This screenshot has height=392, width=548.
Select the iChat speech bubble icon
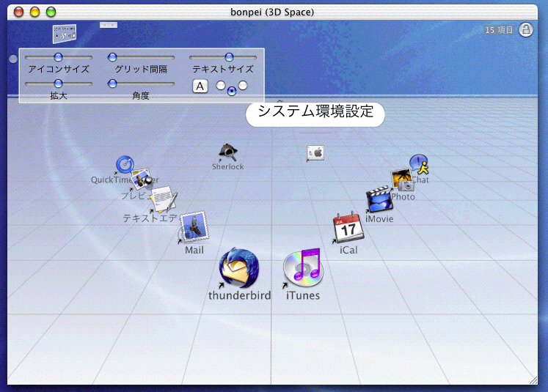point(419,164)
